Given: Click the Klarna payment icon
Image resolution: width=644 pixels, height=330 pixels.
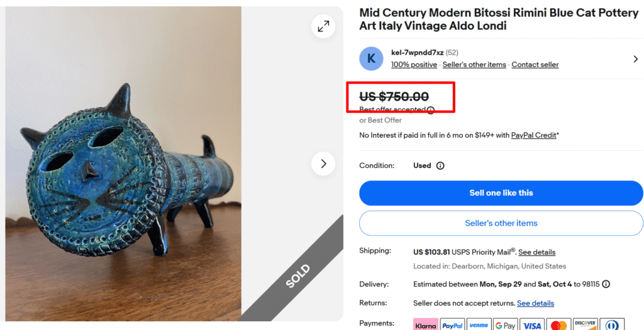Looking at the screenshot, I should click(x=425, y=324).
